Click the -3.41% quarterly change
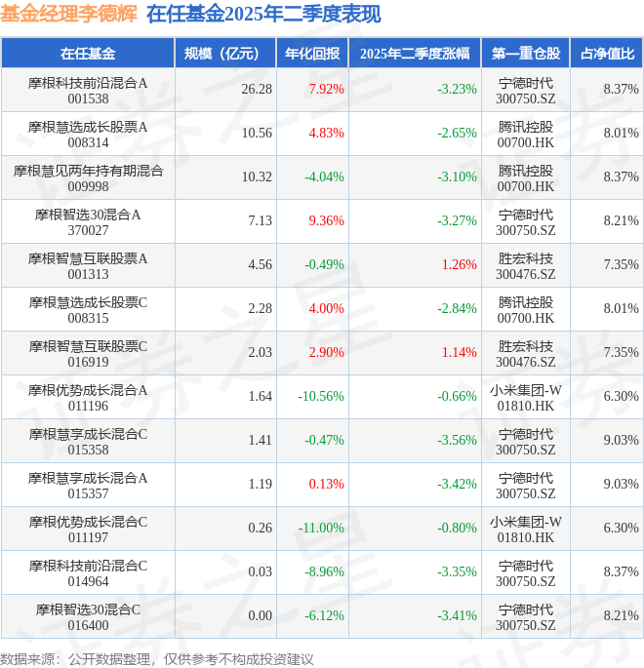 point(457,615)
